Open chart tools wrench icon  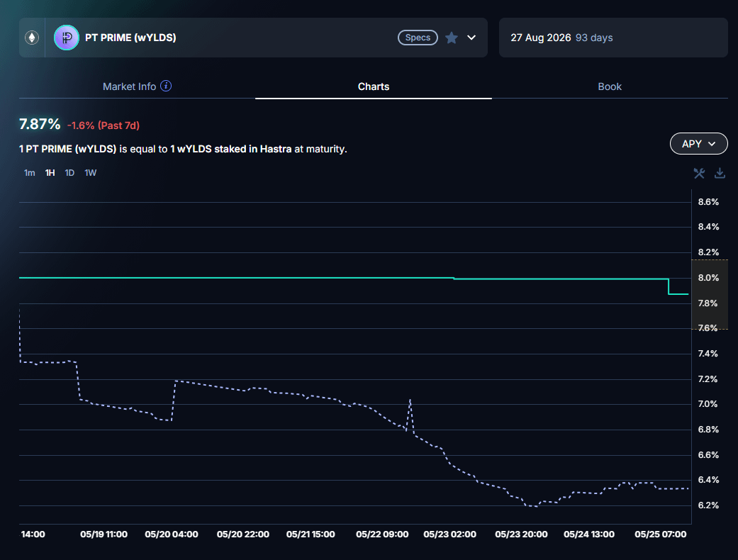click(x=699, y=173)
